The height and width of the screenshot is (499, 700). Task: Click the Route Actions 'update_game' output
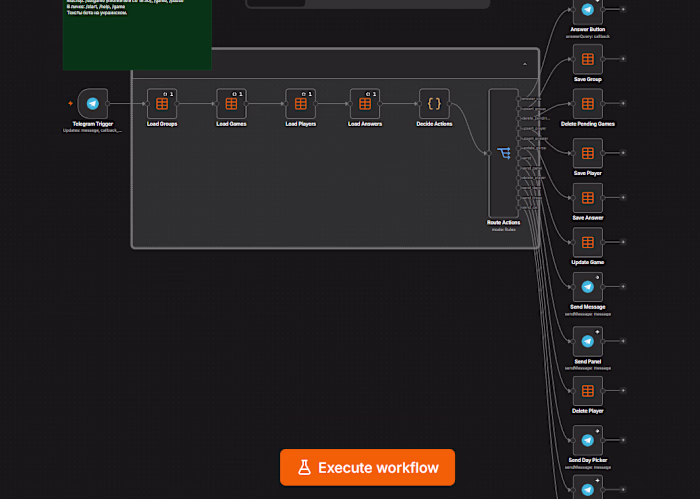click(x=518, y=148)
